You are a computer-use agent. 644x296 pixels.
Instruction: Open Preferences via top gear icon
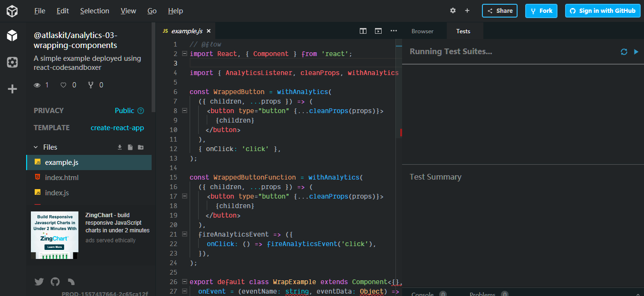coord(453,11)
